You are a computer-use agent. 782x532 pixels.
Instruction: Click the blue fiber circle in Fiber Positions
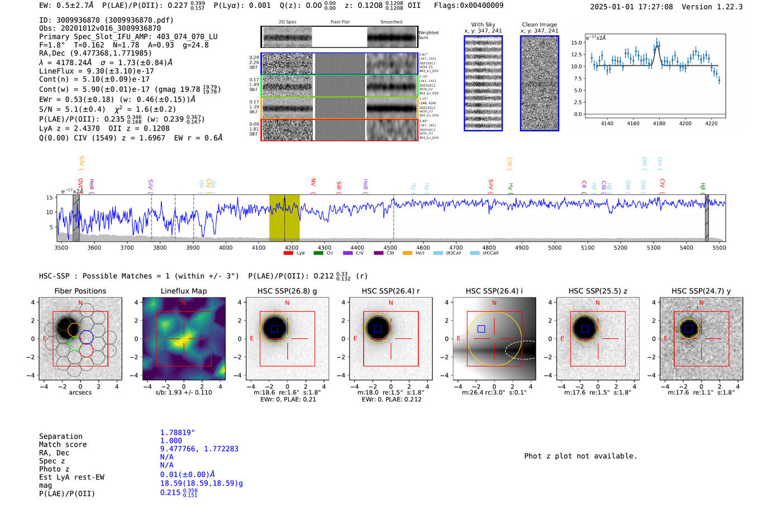(x=86, y=337)
